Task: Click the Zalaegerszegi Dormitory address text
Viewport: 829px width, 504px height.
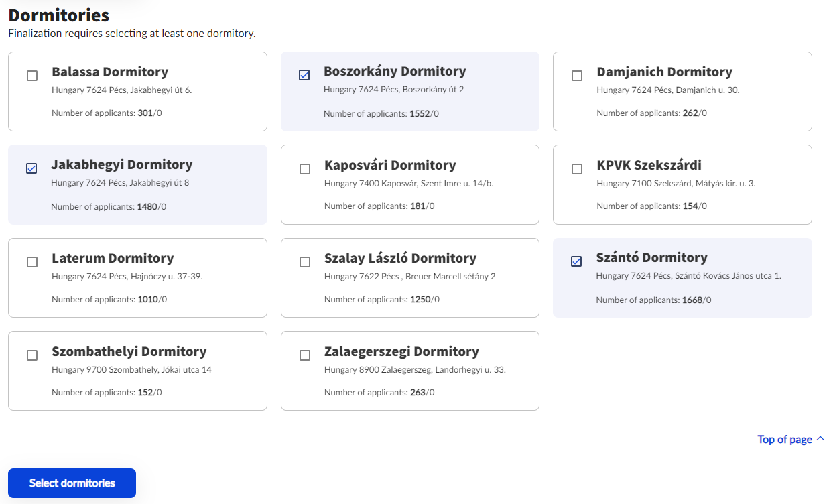Action: 415,370
